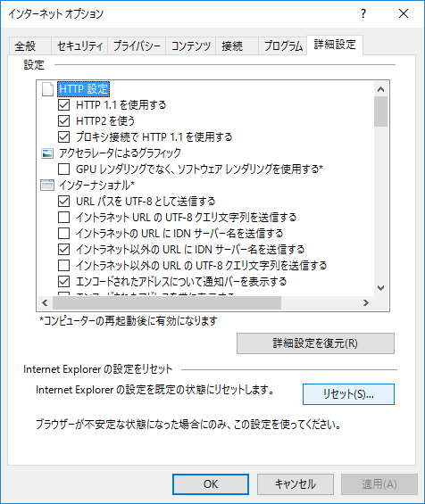
Task: Click the インターナショナル category icon
Action: (x=47, y=186)
